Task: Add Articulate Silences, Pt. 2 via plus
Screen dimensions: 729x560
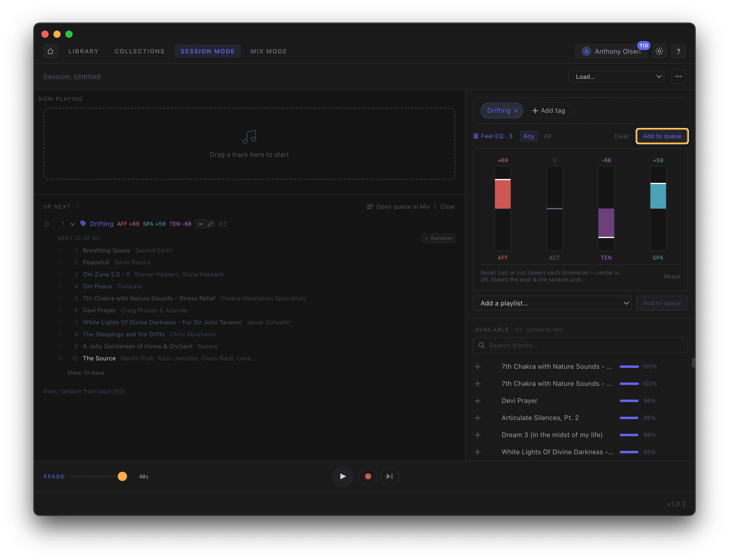Action: click(x=477, y=418)
